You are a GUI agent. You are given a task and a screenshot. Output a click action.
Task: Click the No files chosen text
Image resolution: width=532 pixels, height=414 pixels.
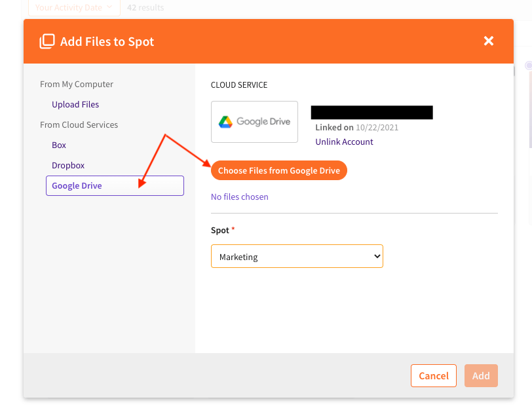[239, 197]
